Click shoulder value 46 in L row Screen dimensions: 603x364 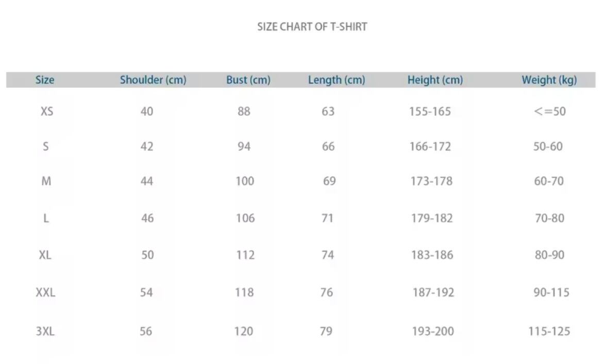click(147, 218)
